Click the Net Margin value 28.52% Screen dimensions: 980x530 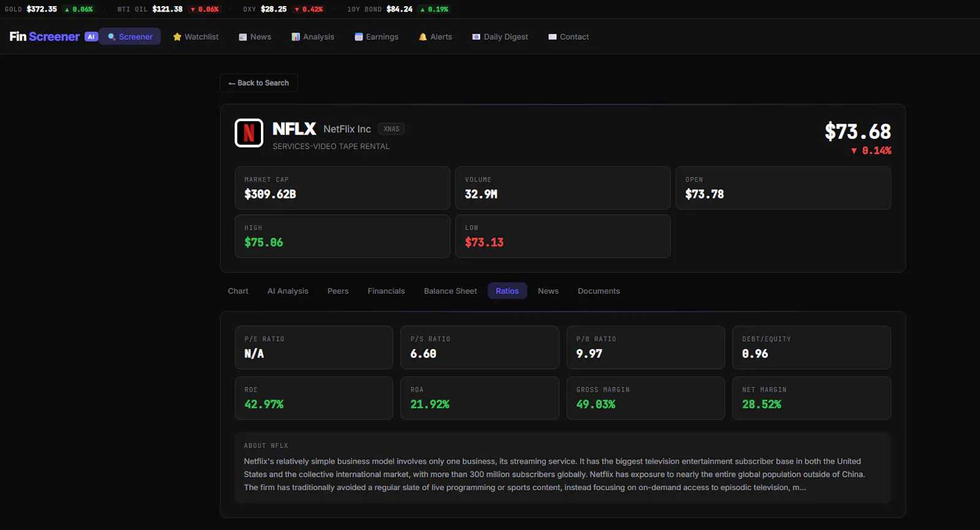(762, 405)
